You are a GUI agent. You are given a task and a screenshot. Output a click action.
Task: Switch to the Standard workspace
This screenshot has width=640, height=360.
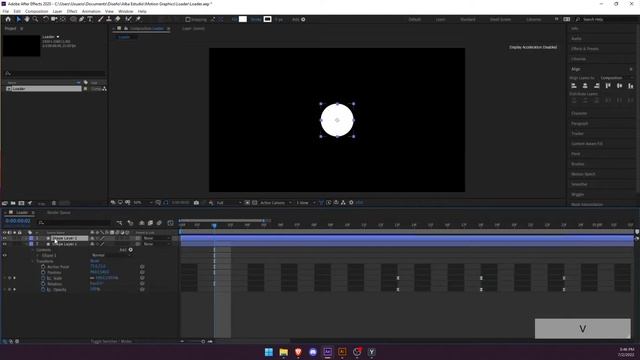tap(467, 20)
